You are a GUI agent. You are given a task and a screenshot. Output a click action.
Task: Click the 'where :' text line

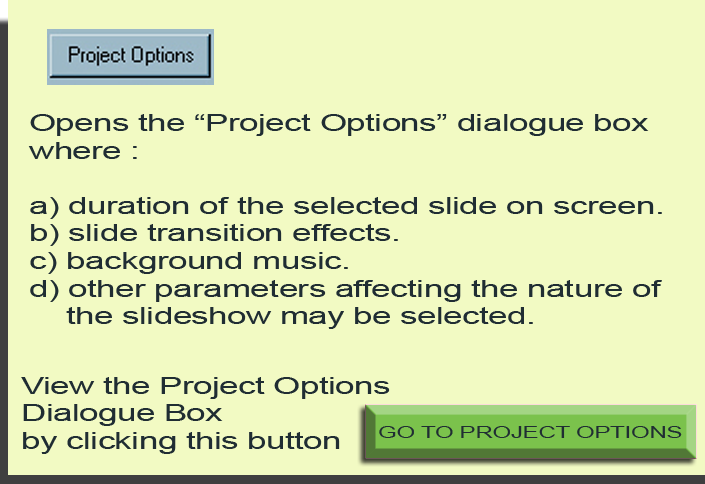tap(84, 151)
